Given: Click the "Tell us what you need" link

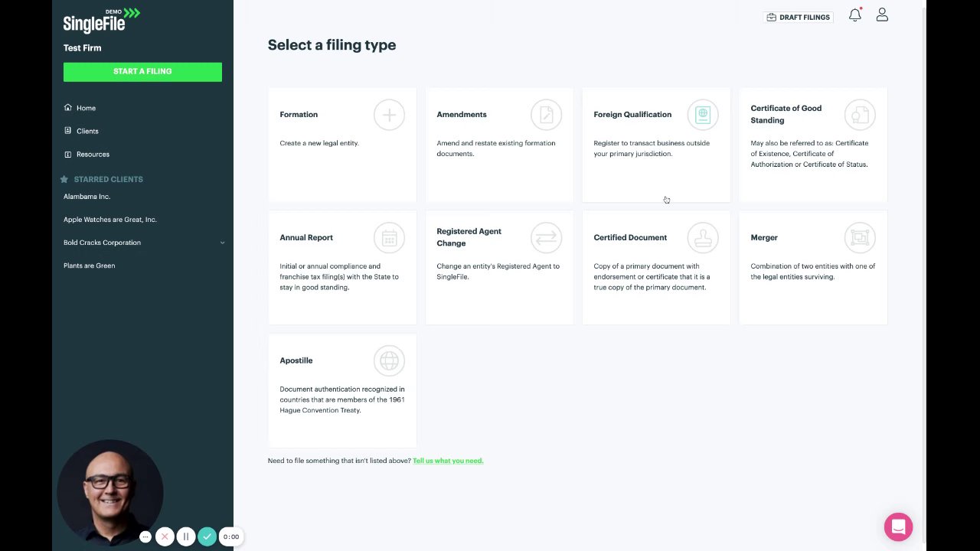Looking at the screenshot, I should click(448, 461).
